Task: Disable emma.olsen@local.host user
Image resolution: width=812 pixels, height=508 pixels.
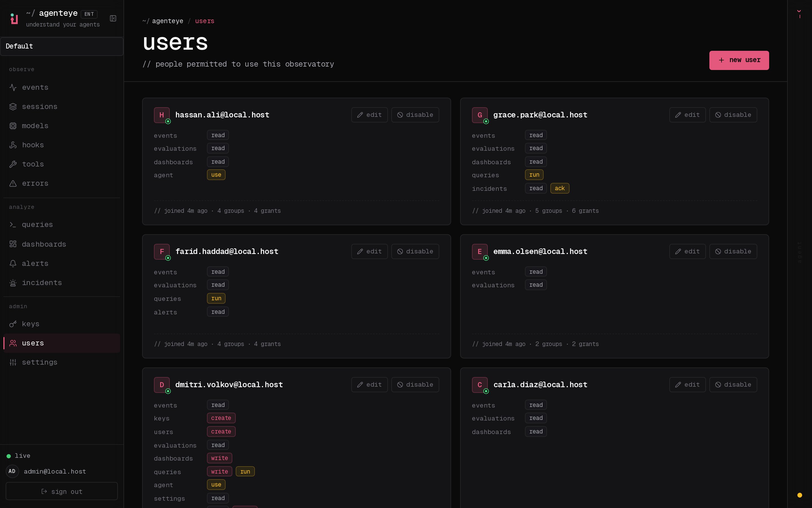Action: 733,251
